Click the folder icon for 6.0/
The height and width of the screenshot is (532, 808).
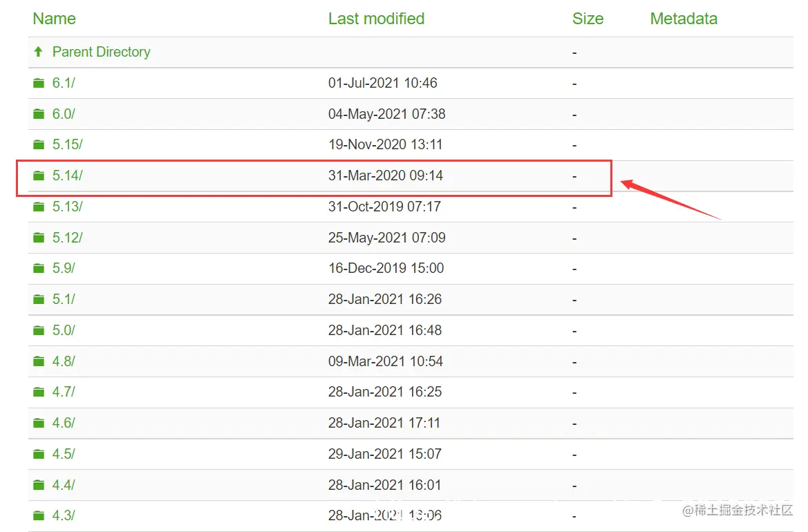39,114
